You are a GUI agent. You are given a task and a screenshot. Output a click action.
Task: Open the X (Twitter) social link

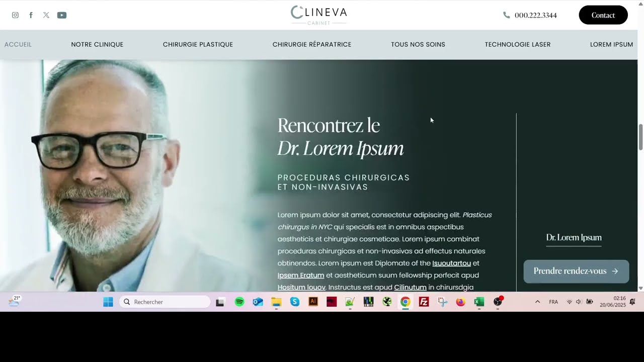tap(46, 15)
